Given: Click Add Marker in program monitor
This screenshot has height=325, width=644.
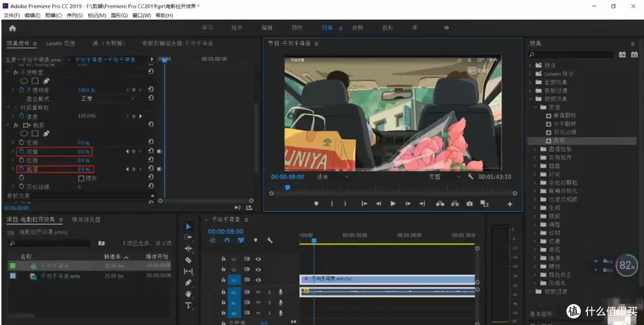Looking at the screenshot, I should 316,203.
